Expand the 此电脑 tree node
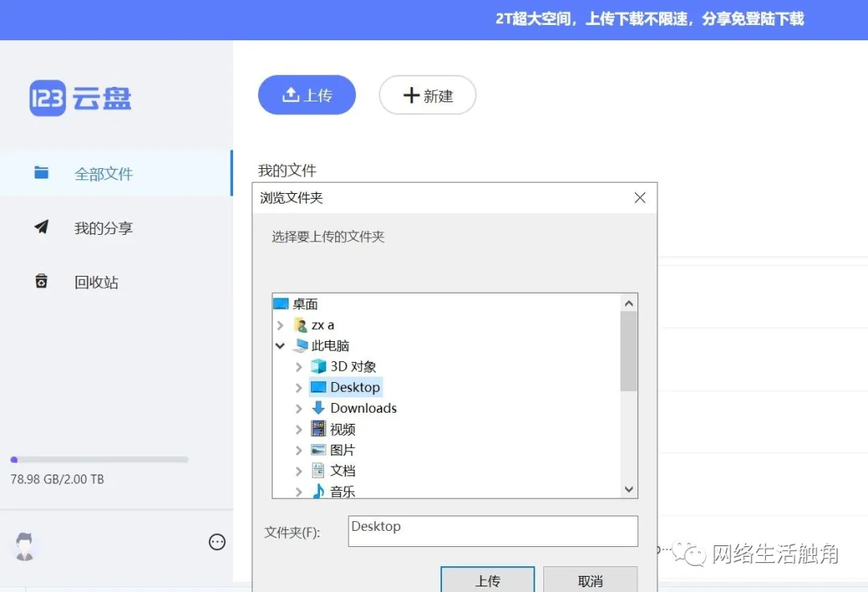Image resolution: width=868 pixels, height=592 pixels. (280, 345)
